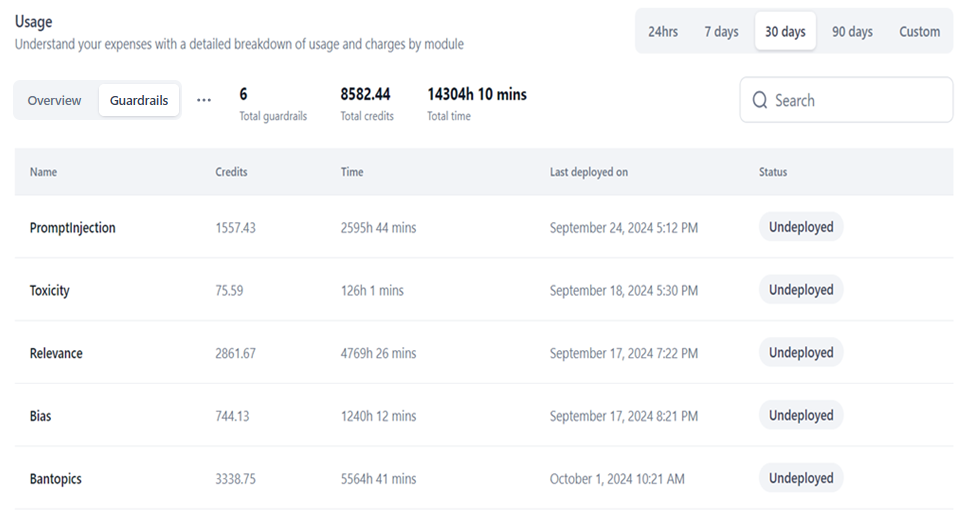Open the Custom date range option
The height and width of the screenshot is (512, 956).
click(919, 31)
